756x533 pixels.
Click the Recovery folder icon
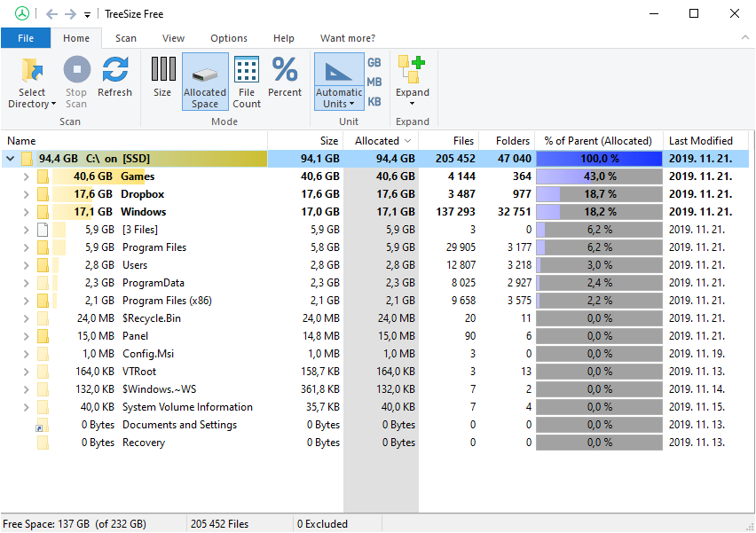pyautogui.click(x=43, y=443)
